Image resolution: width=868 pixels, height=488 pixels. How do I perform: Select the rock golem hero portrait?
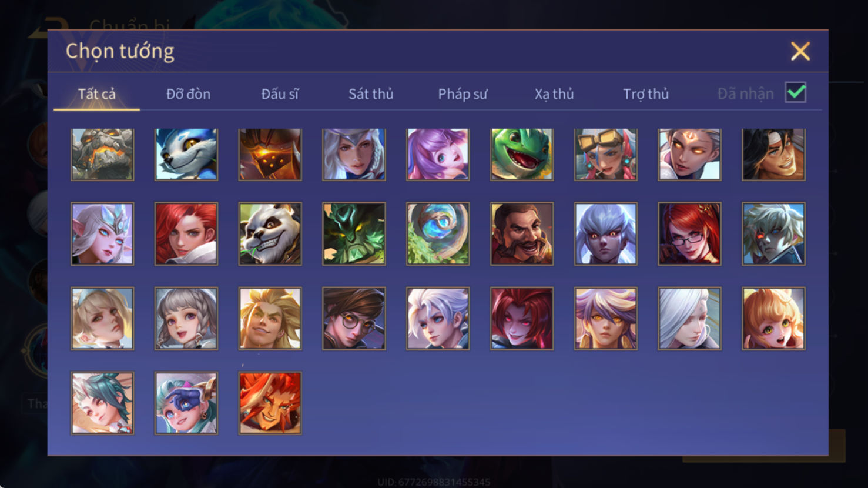coord(102,154)
